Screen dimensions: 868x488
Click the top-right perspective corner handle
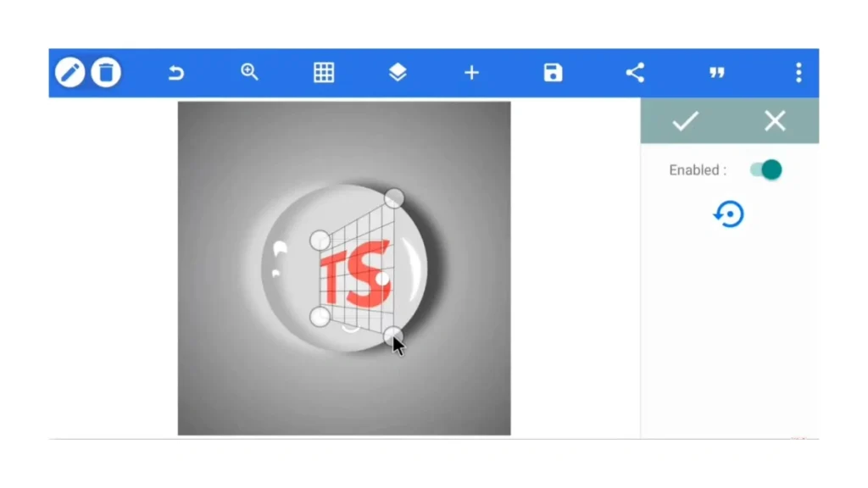point(394,198)
